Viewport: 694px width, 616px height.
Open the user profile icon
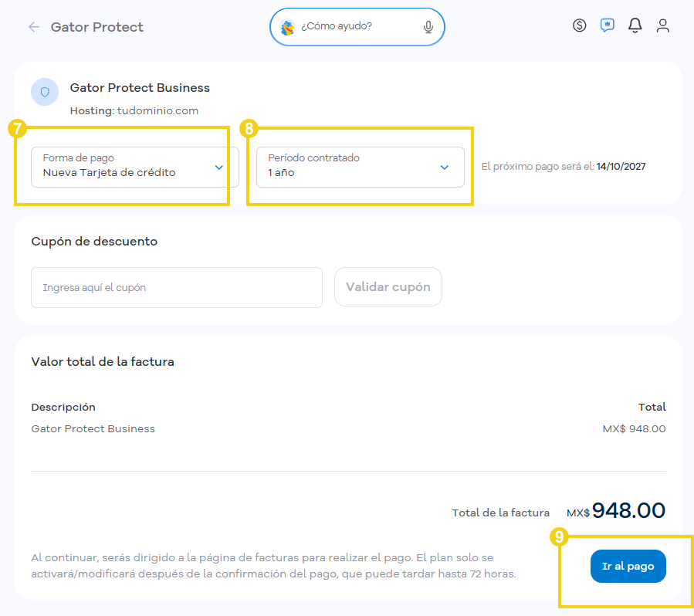(x=662, y=25)
